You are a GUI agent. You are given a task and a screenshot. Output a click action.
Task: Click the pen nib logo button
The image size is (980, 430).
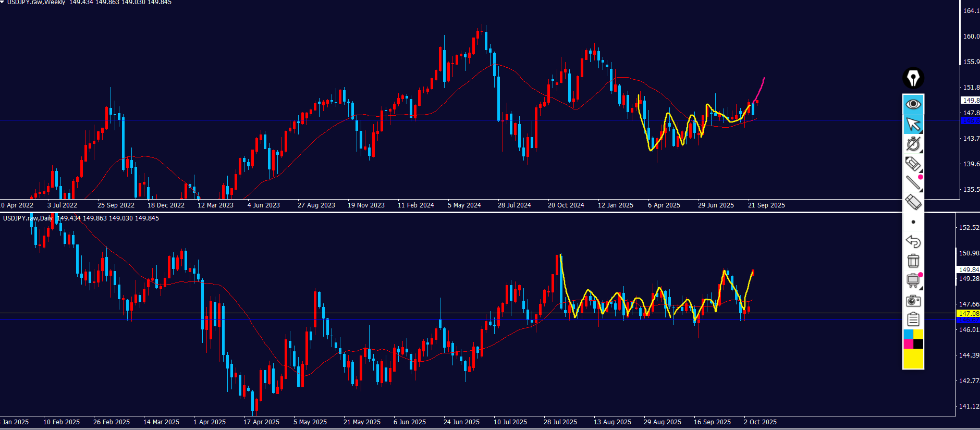click(x=913, y=78)
